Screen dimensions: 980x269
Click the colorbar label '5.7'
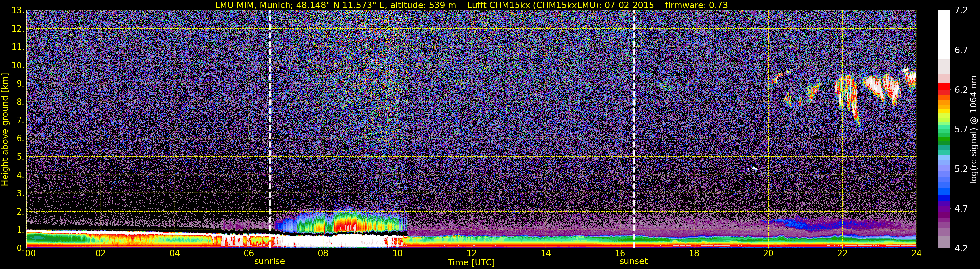click(961, 130)
